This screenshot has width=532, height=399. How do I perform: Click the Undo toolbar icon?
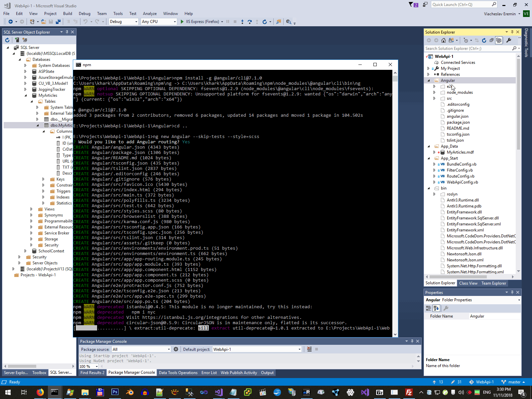point(85,22)
